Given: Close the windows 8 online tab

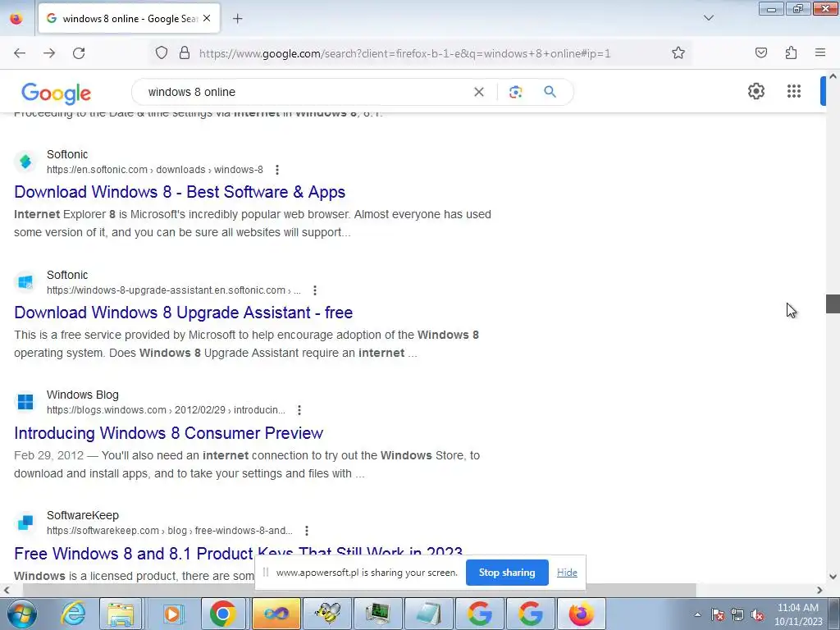Looking at the screenshot, I should (x=207, y=19).
